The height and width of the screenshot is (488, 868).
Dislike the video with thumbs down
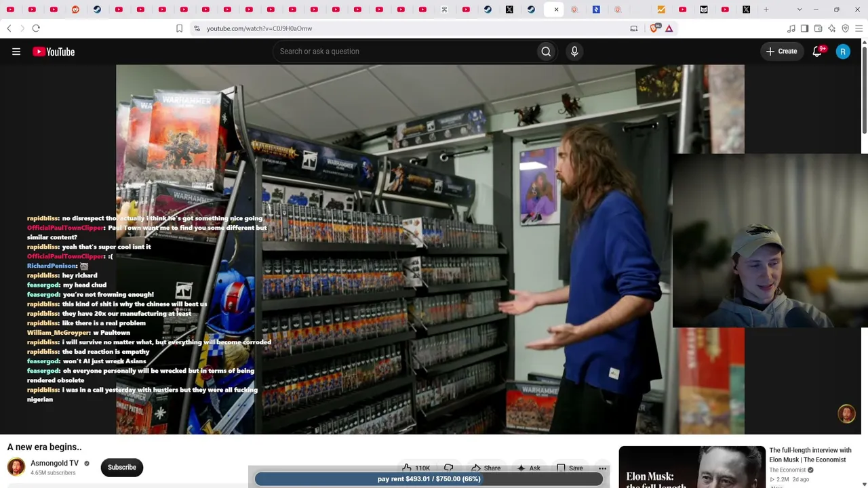(448, 468)
